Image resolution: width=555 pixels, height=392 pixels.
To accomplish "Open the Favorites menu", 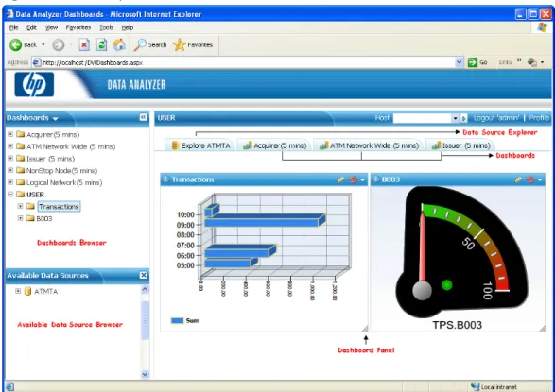I will (78, 27).
